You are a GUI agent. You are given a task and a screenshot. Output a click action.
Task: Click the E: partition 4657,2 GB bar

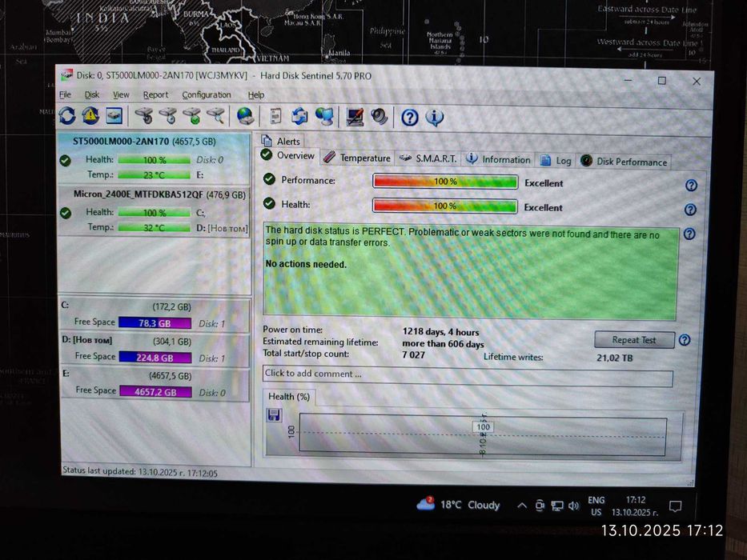point(156,391)
